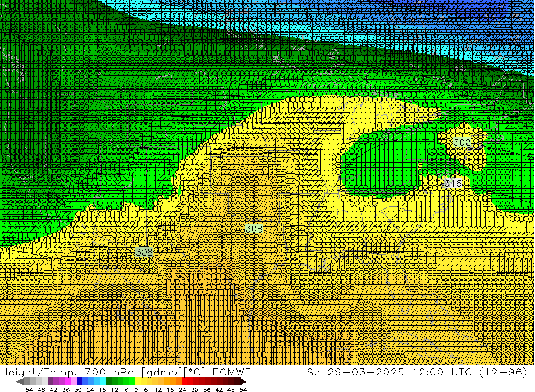Click the positive 18 legend value

pos(170,390)
